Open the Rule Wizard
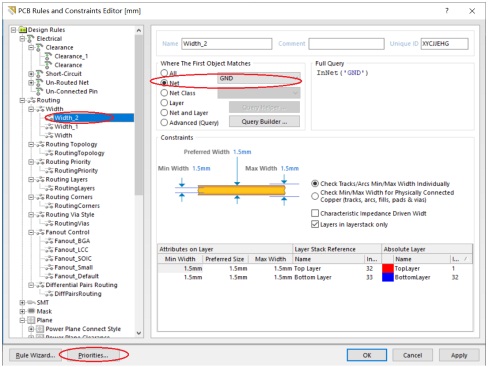 pos(35,356)
